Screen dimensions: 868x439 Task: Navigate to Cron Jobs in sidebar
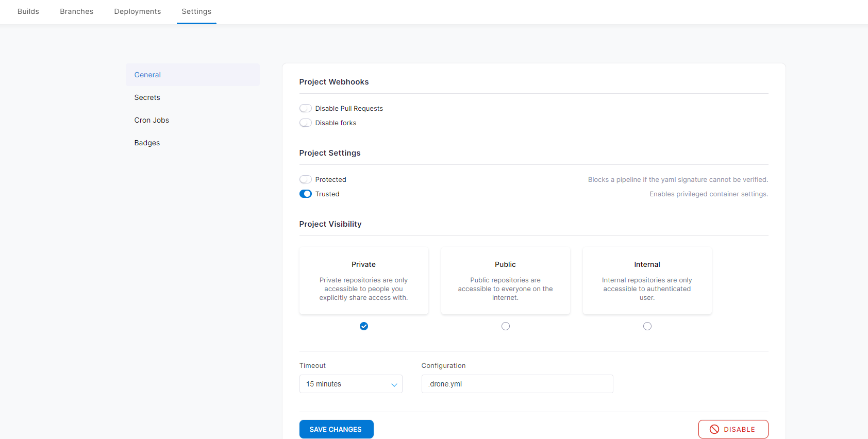tap(152, 120)
